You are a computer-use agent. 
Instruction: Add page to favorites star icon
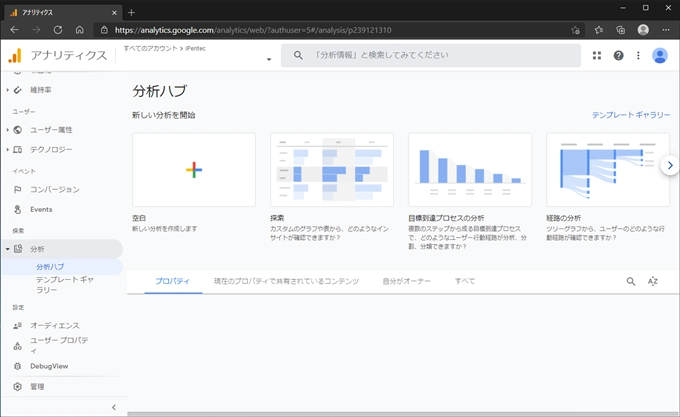click(575, 30)
